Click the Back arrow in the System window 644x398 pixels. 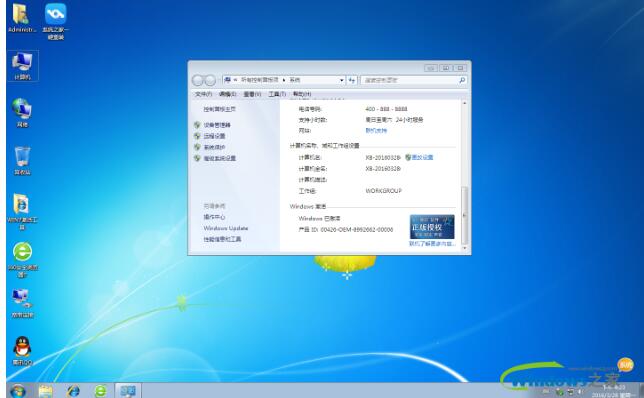(198, 80)
